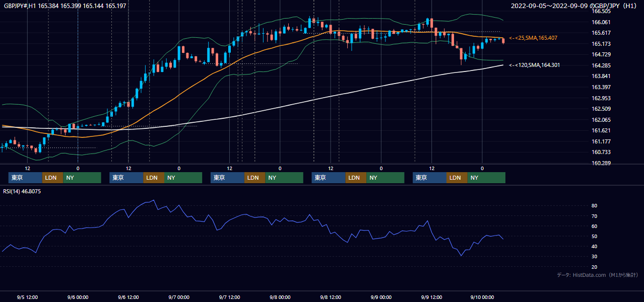Click price axis value 161.621
644x302 pixels.
tap(601, 130)
